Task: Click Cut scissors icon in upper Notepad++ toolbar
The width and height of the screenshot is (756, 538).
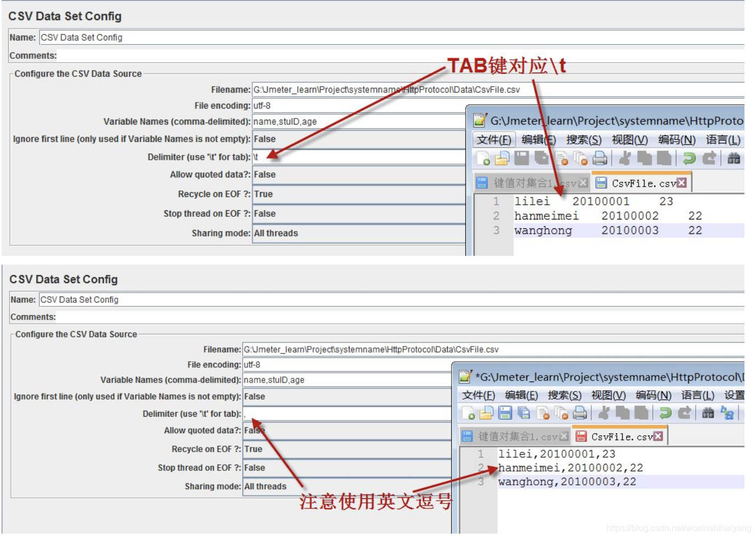Action: pyautogui.click(x=625, y=159)
